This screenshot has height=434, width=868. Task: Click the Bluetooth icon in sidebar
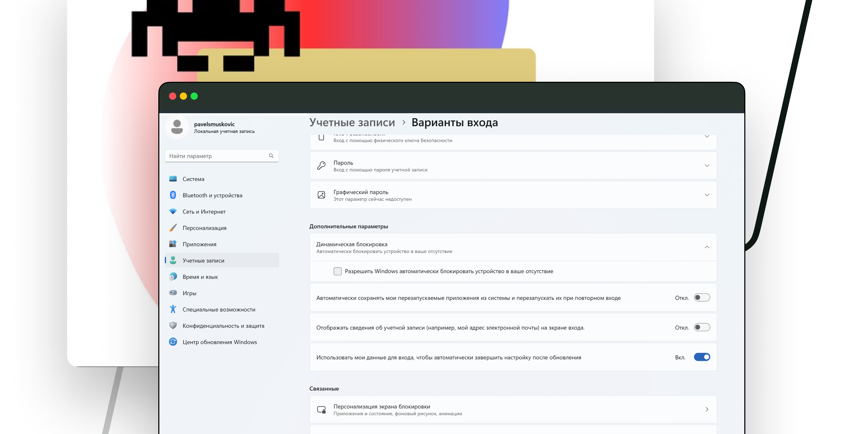173,195
